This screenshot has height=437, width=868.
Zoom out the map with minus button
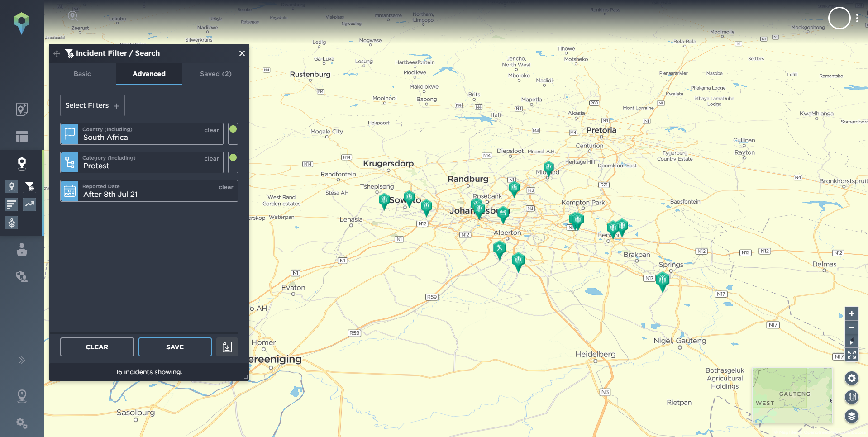pos(852,327)
